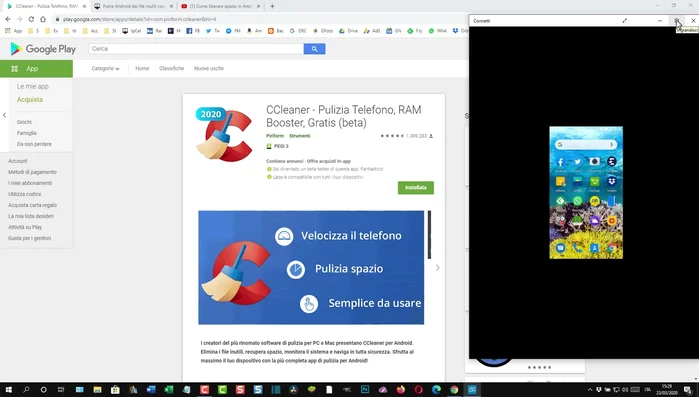Tap the phone dialer icon on mirrored phone

click(x=577, y=248)
